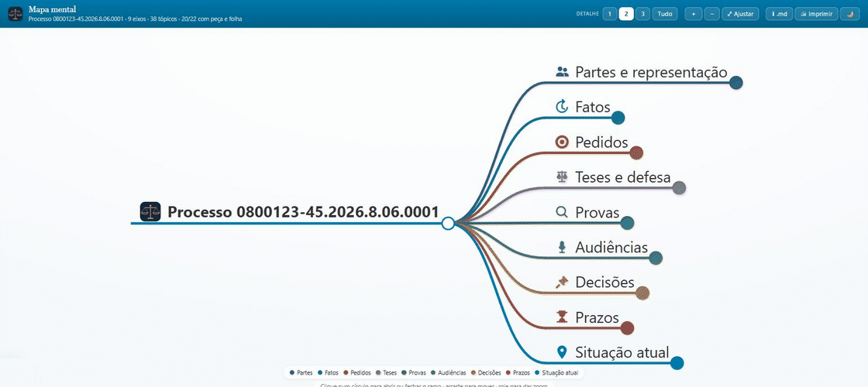Print the map with Imprimir
Image resolution: width=868 pixels, height=387 pixels.
point(817,14)
